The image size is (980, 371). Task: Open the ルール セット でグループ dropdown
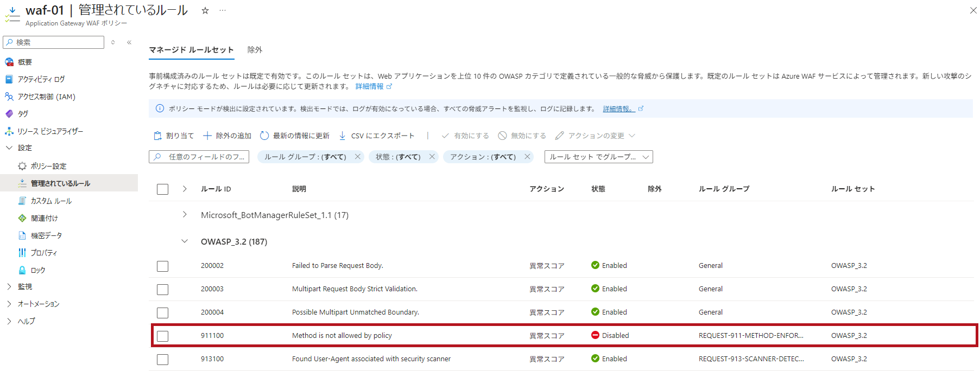point(598,157)
